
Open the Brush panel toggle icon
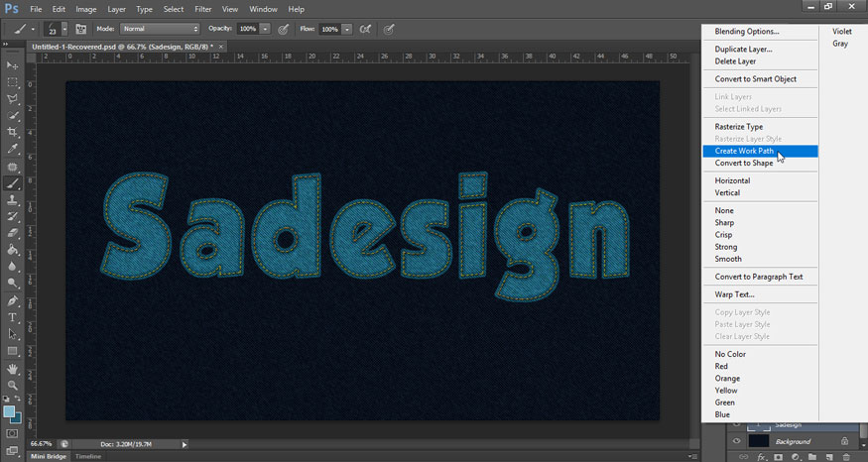80,29
